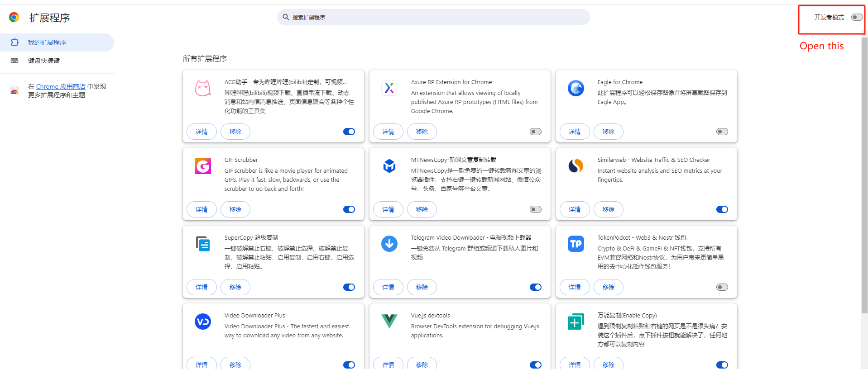Enable the TokenPocket toggle
Viewport: 868px width, 369px height.
[722, 287]
